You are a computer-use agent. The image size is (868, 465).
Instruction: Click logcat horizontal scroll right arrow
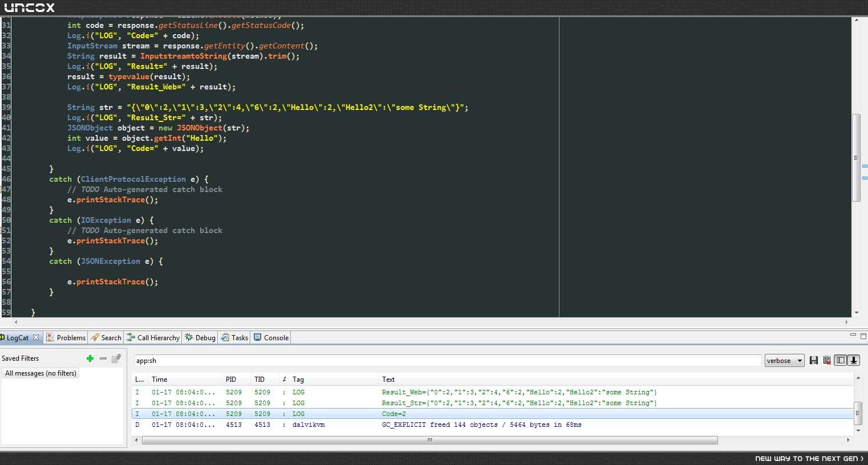point(848,440)
